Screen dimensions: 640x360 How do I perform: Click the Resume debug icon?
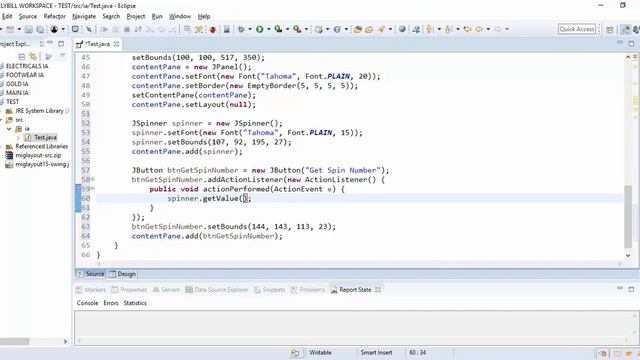pos(104,29)
